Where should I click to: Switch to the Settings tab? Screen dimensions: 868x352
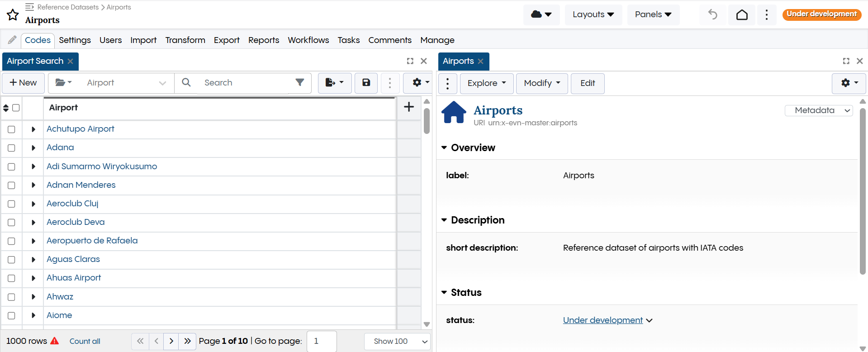tap(75, 40)
